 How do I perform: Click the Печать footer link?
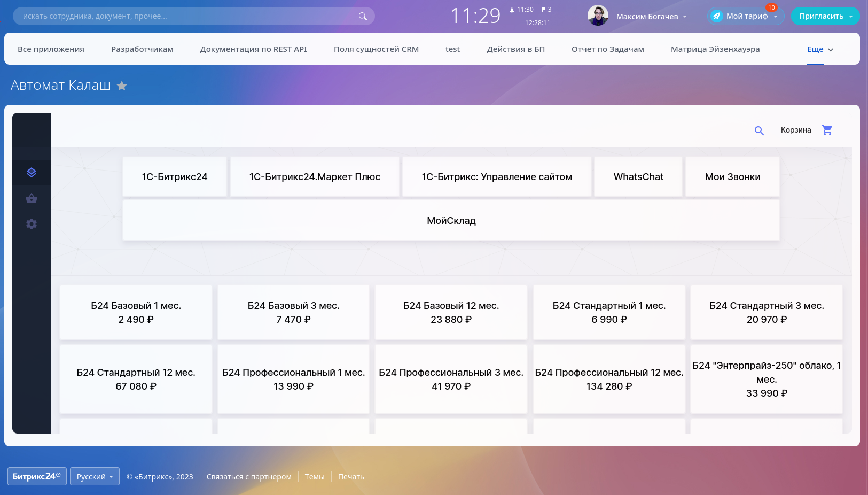pos(351,477)
